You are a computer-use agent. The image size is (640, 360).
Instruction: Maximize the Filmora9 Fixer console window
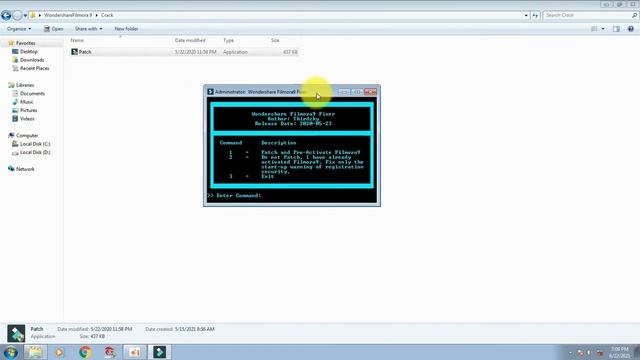click(357, 92)
